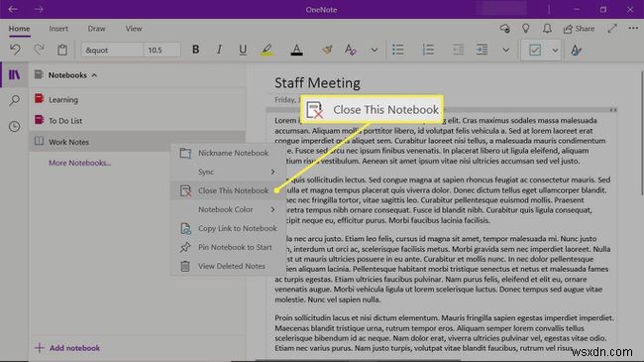Open notifications bell
Viewport: 644px width, 362px height.
pos(547,29)
